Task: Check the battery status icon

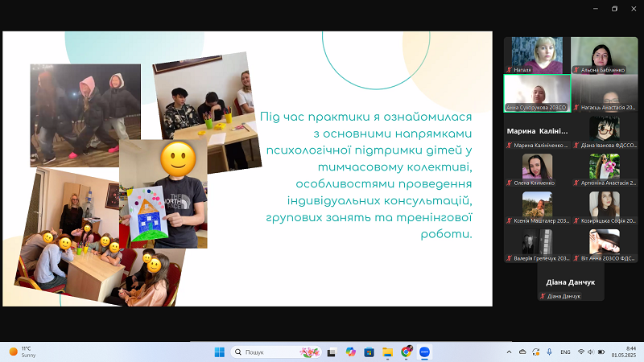Action: tap(601, 352)
